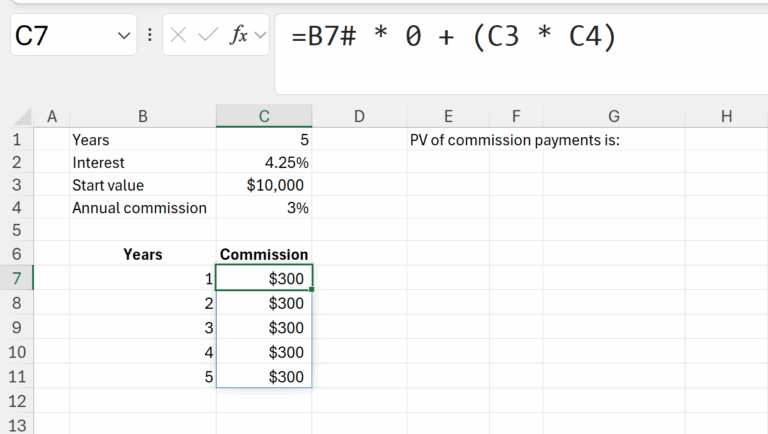This screenshot has width=768, height=434.
Task: Click the Years value cell containing 5
Action: [264, 140]
